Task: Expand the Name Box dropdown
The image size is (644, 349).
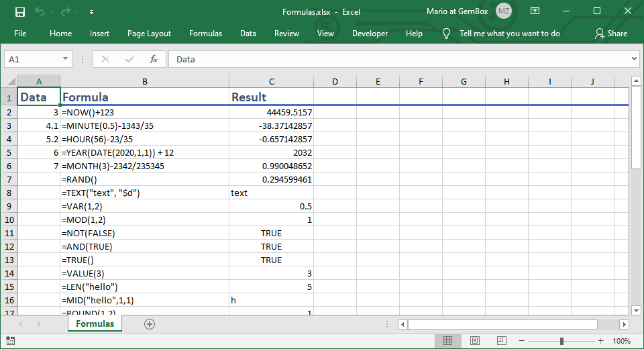Action: click(65, 59)
